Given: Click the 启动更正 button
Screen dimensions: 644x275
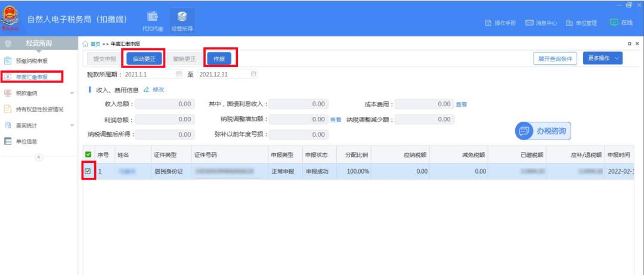Looking at the screenshot, I should pyautogui.click(x=144, y=58).
